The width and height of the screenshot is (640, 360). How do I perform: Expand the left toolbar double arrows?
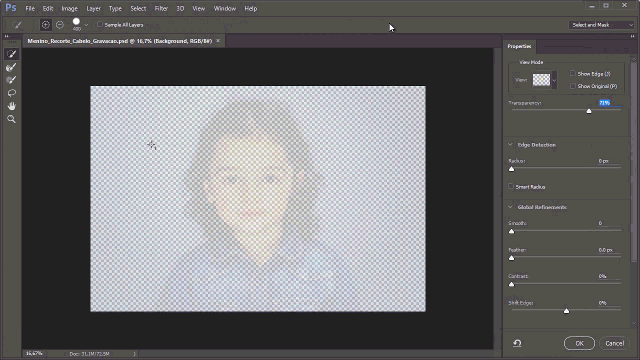(x=7, y=36)
